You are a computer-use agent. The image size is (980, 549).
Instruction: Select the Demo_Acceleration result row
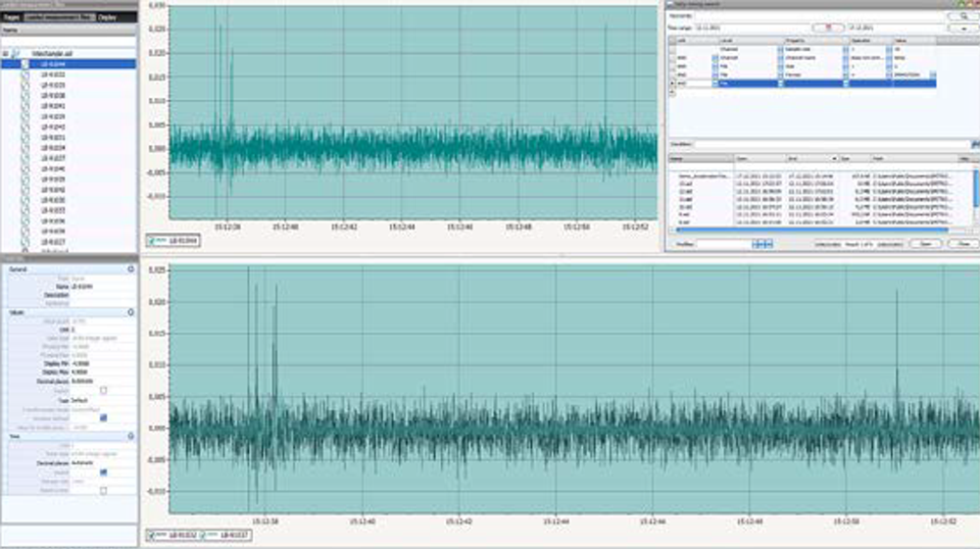822,176
